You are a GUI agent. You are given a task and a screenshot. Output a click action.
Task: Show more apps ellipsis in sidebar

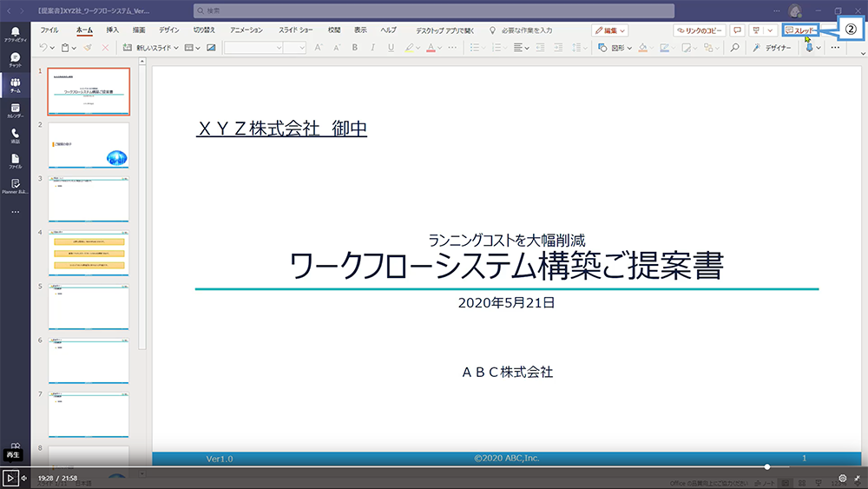coord(15,212)
